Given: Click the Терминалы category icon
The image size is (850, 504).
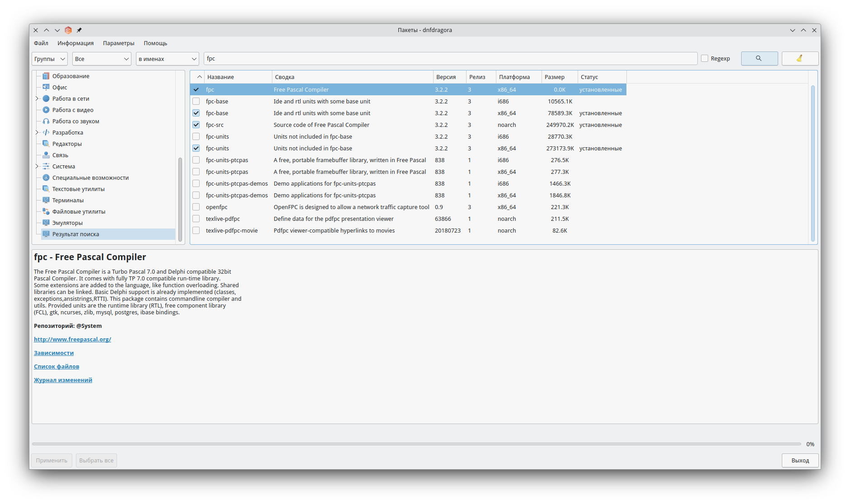Looking at the screenshot, I should pyautogui.click(x=46, y=200).
